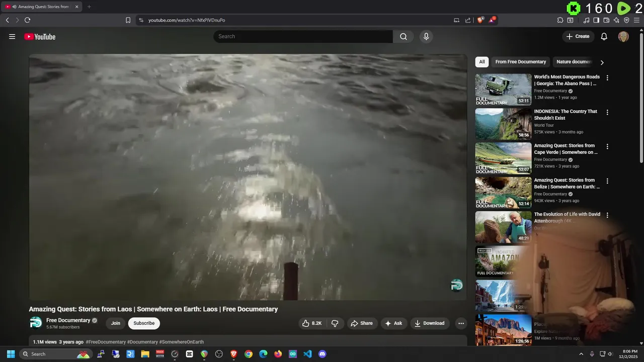644x362 pixels.
Task: Open options for the Cape Verde video
Action: point(607,147)
